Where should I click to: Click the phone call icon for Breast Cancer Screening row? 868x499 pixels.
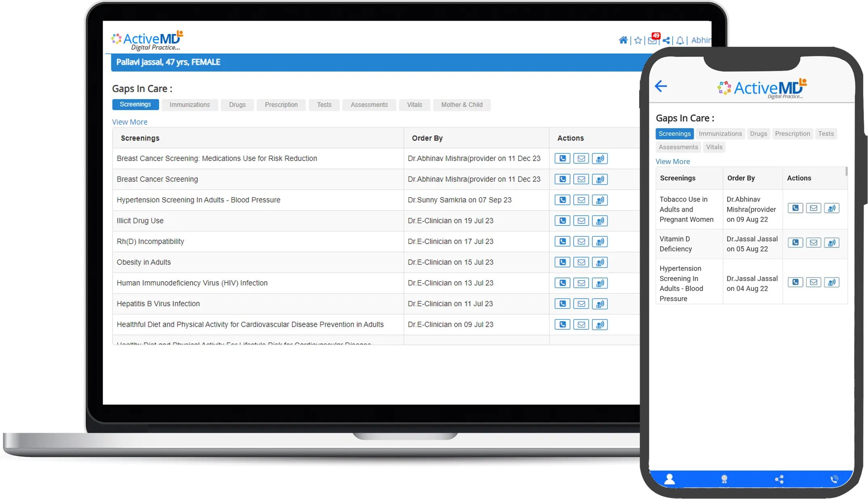(562, 179)
